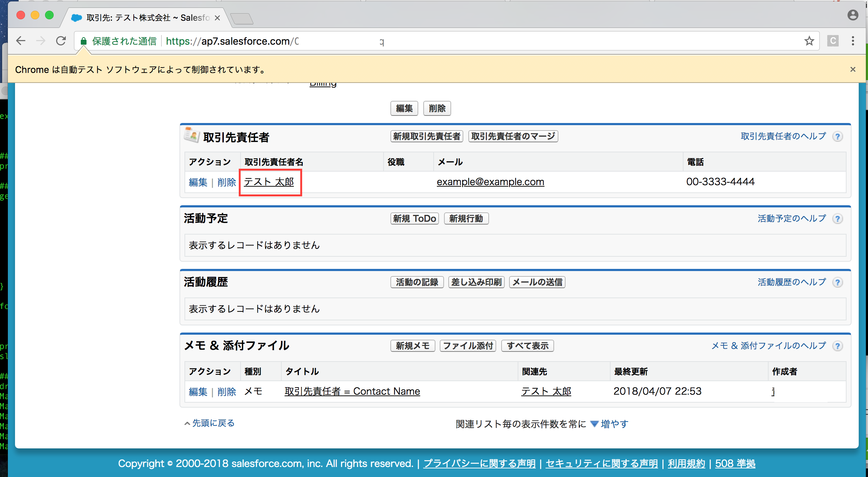Click 差し込み印刷 button
The width and height of the screenshot is (868, 477).
[477, 282]
